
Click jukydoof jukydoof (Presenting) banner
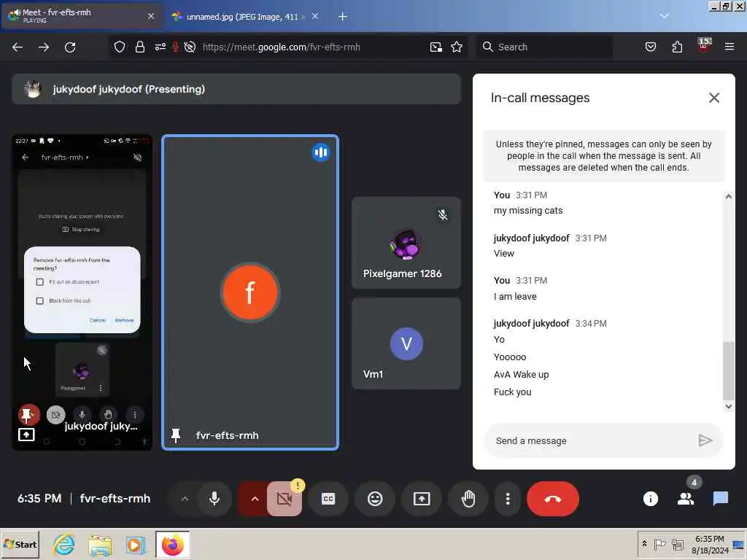(x=236, y=89)
